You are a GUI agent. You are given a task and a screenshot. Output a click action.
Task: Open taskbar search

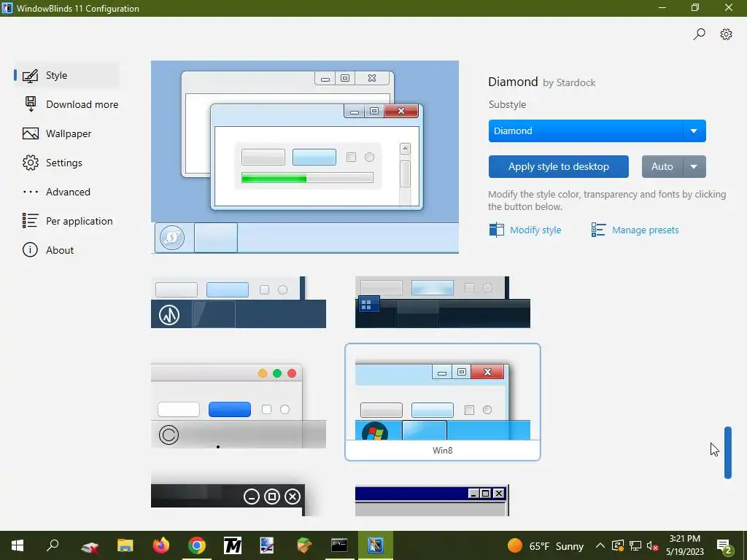pos(53,545)
